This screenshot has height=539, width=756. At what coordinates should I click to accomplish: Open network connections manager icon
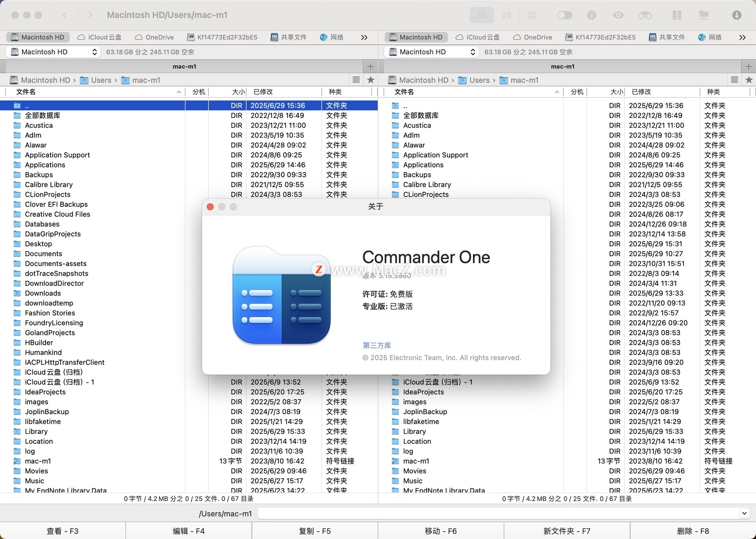[x=704, y=15]
